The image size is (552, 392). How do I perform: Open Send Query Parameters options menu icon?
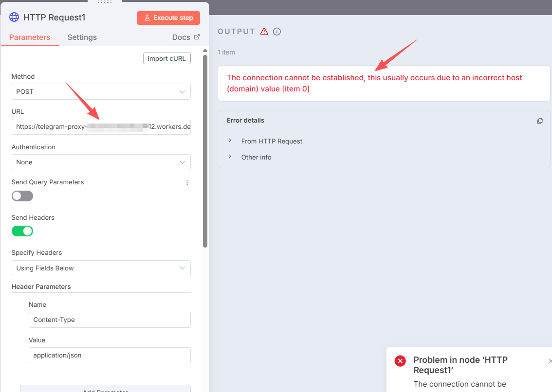pos(187,182)
